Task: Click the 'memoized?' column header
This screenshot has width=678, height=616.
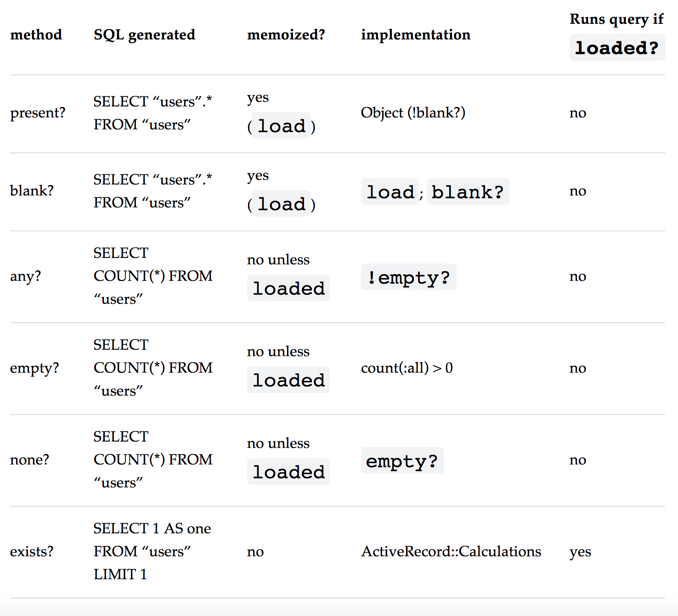Action: [x=286, y=35]
